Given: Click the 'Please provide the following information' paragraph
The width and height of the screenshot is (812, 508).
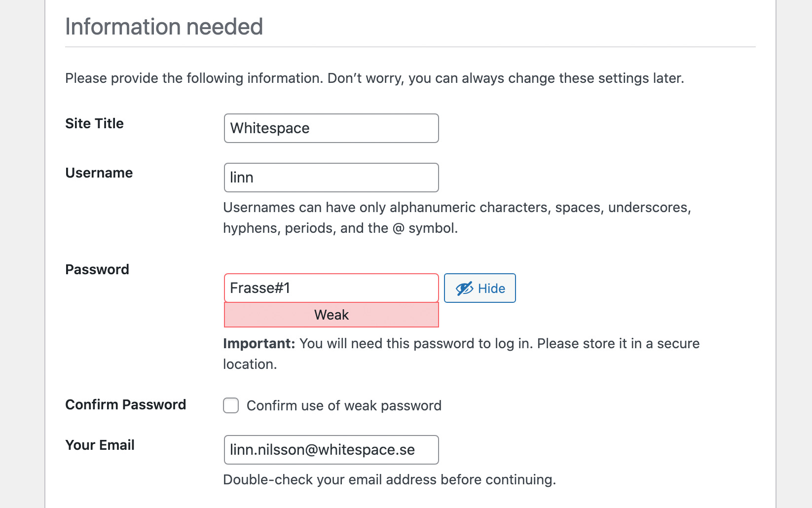Looking at the screenshot, I should point(374,78).
